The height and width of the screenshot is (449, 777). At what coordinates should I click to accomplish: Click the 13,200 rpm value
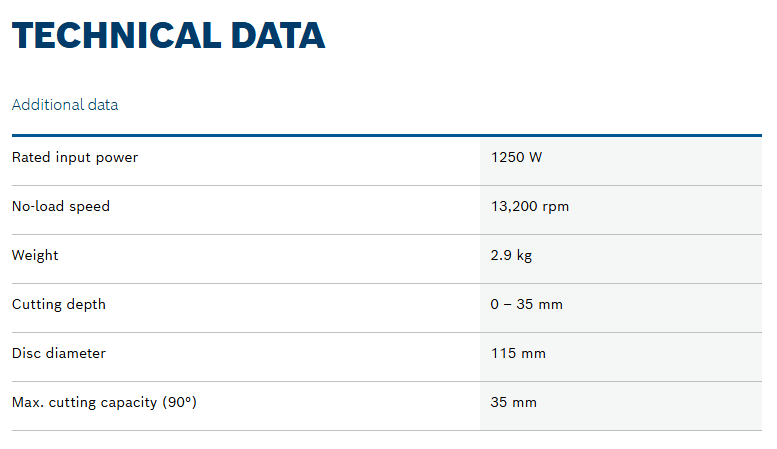click(530, 206)
